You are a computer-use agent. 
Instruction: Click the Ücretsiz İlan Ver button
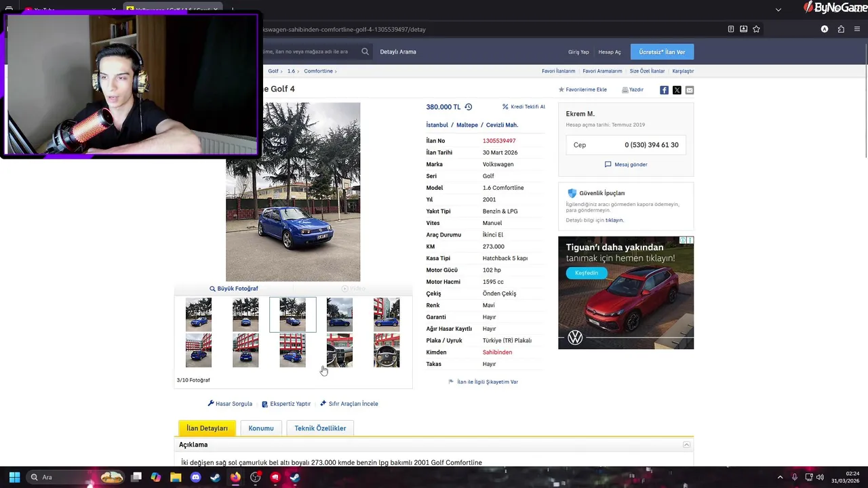coord(662,52)
